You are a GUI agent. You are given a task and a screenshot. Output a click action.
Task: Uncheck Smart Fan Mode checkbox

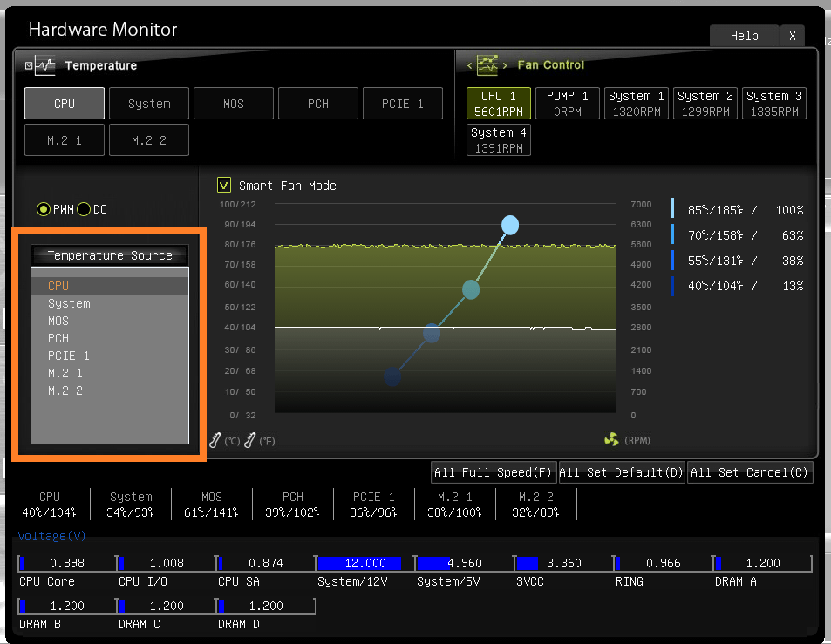223,186
